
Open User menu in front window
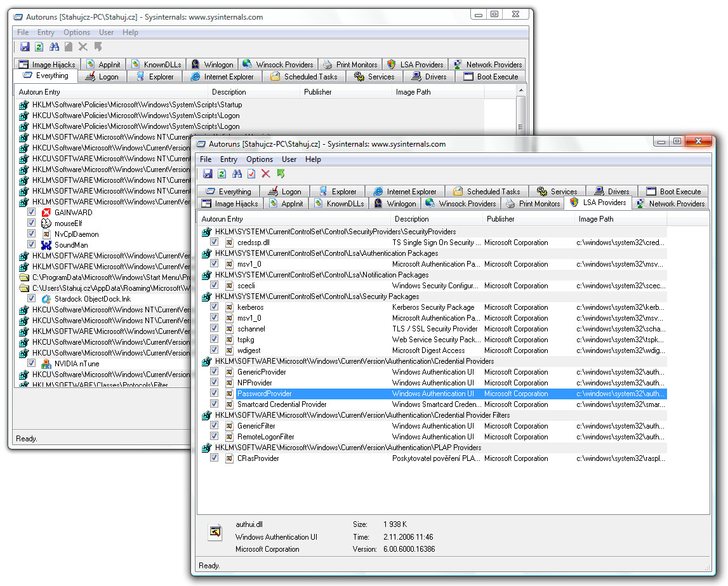(x=289, y=159)
